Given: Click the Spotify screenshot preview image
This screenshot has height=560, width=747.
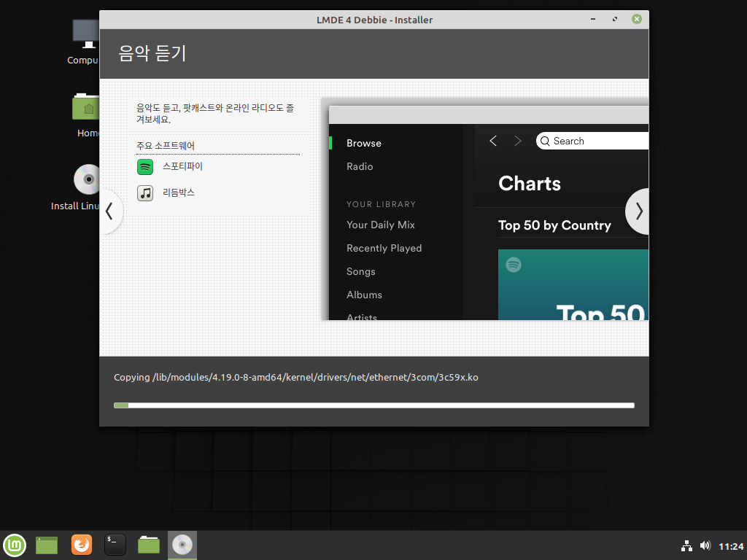Looking at the screenshot, I should tap(485, 209).
